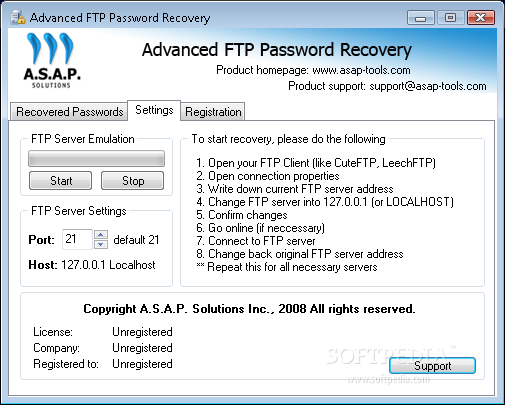Open the Registration tab
The image size is (505, 405).
[x=213, y=112]
